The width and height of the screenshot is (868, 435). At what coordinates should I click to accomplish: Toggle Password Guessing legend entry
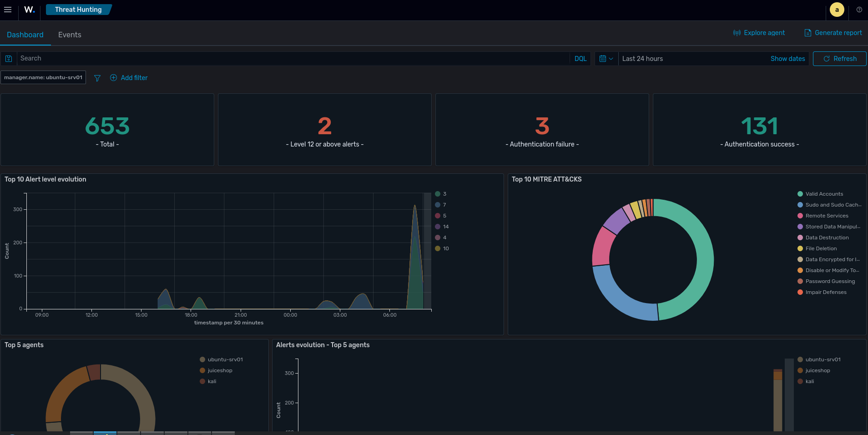[826, 281]
